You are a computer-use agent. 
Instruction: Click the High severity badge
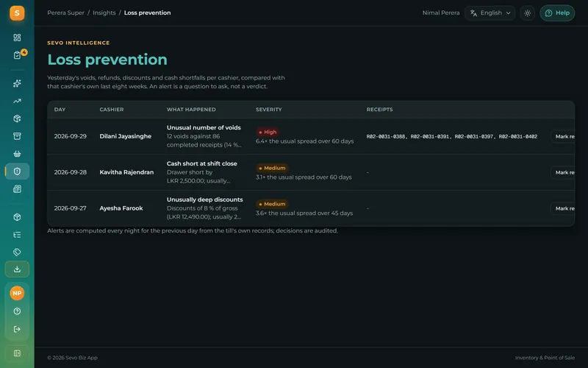268,132
